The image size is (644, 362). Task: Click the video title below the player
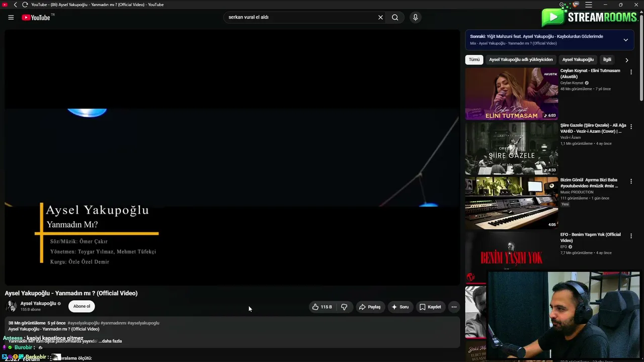[x=71, y=293]
